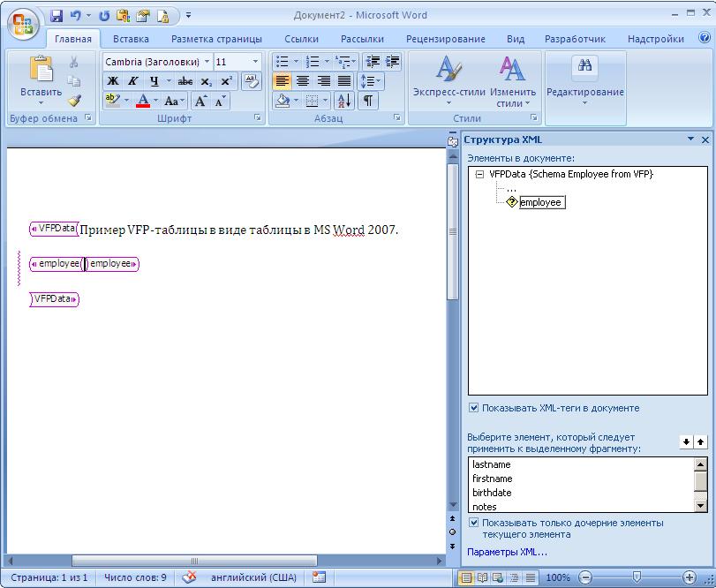
Task: Open bullet list options dropdown
Action: tap(296, 61)
